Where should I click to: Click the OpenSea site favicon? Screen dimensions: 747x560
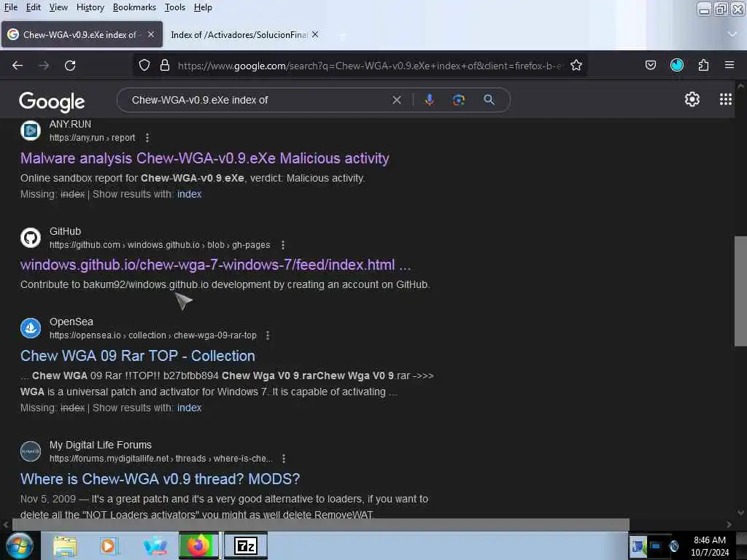(x=31, y=328)
